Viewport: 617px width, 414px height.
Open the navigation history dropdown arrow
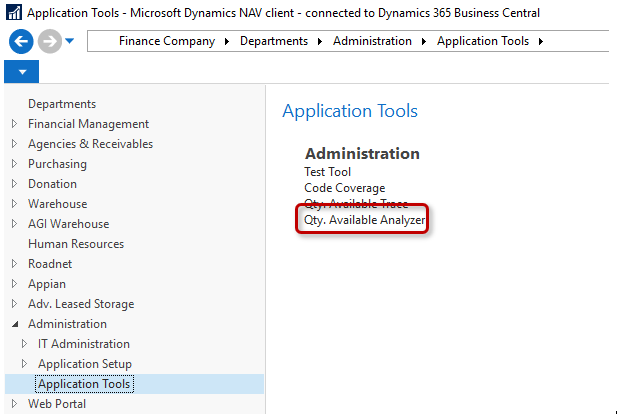pyautogui.click(x=70, y=42)
